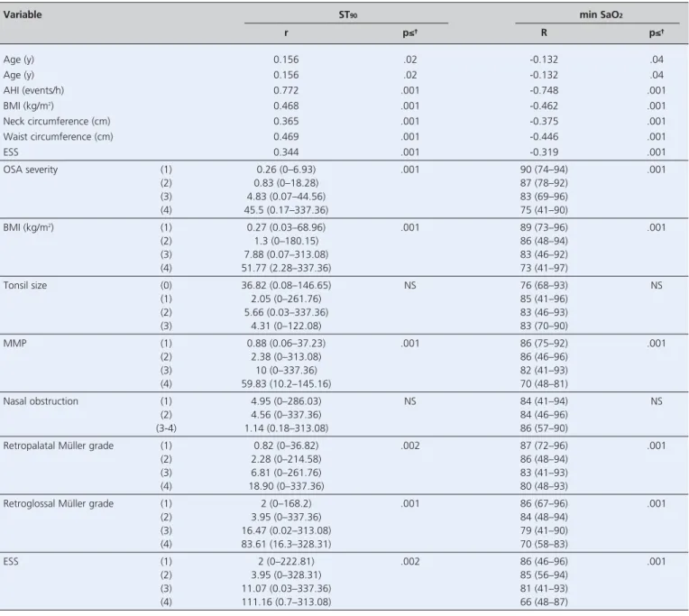Click the cell '75 (41–90)'
Image resolution: width=689 pixels, height=616 pixels.
pos(544,210)
